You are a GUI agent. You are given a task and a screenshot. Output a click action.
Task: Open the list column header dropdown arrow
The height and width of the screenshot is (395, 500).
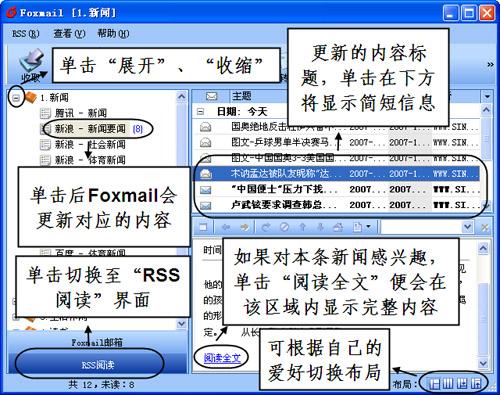(487, 97)
